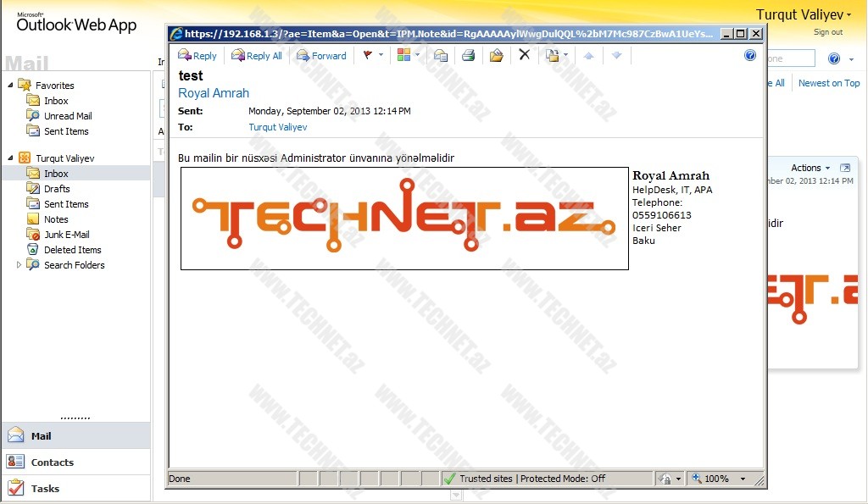Print the message using the printer icon
This screenshot has height=504, width=868.
[468, 56]
